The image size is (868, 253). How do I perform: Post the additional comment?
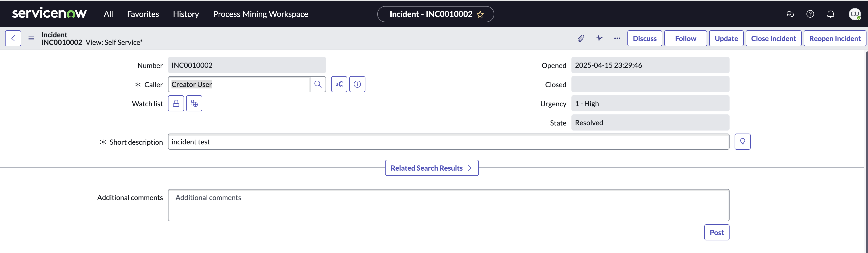click(716, 232)
